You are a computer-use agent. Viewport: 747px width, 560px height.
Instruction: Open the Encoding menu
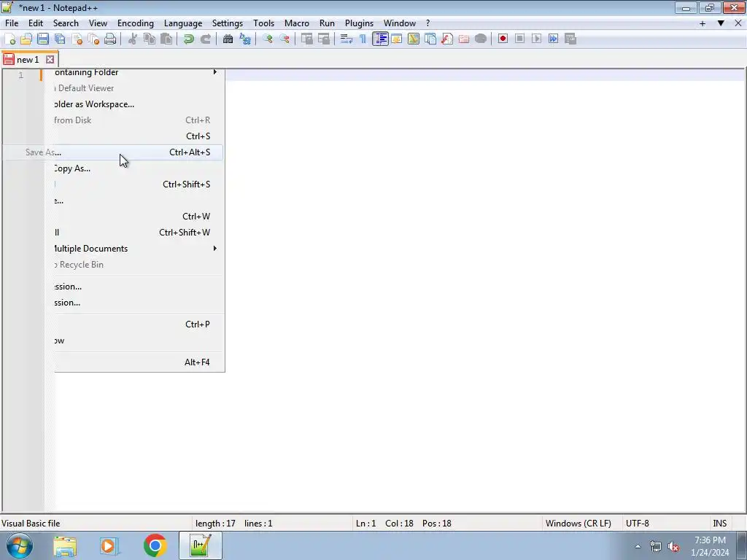pyautogui.click(x=135, y=23)
